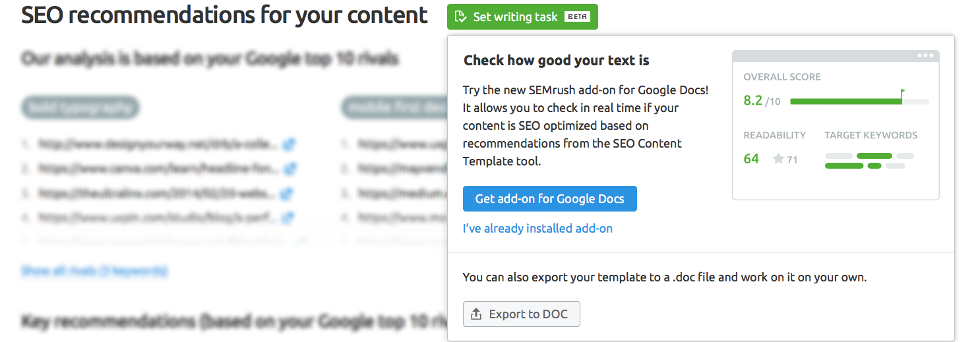The height and width of the screenshot is (342, 980).
Task: Open external link icon for uxpin.com studio rival
Action: coord(288,217)
